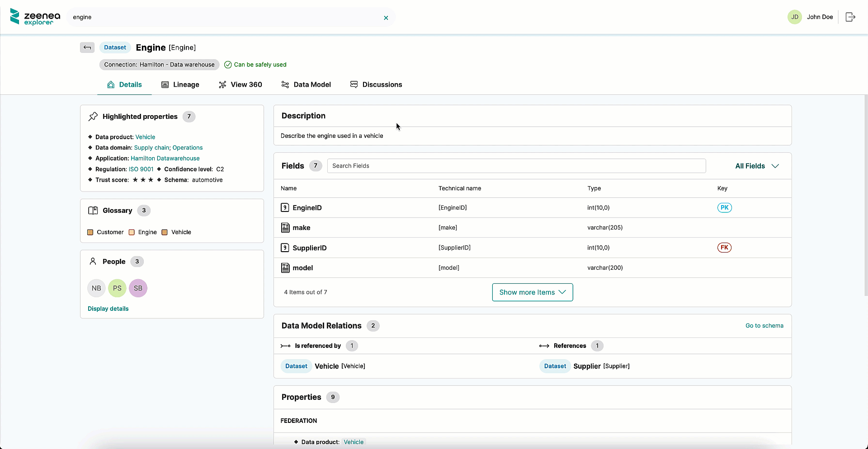Clear the engine search query with the X
Viewport: 868px width, 449px height.
click(x=386, y=18)
